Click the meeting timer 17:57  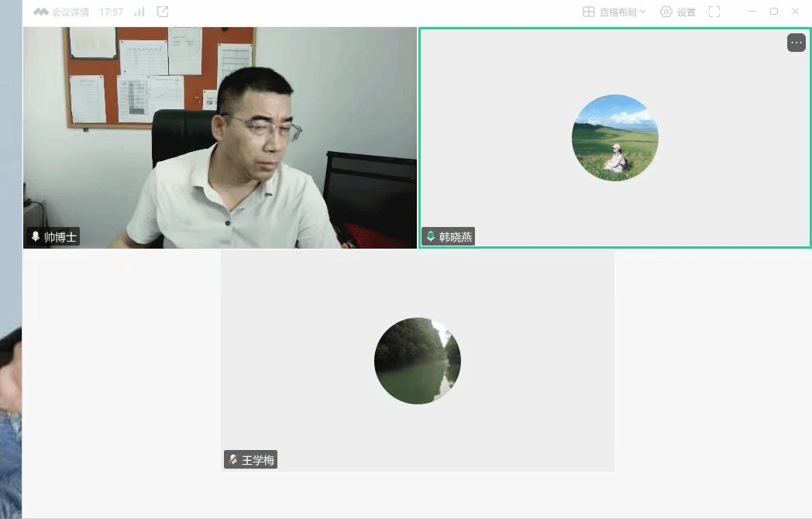(x=111, y=12)
